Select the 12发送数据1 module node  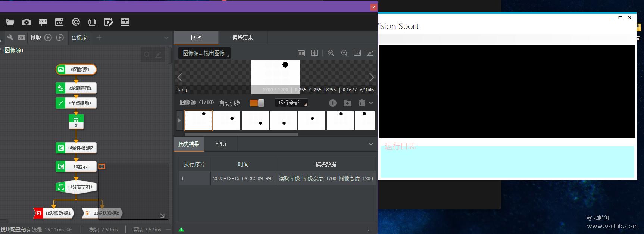pyautogui.click(x=54, y=213)
